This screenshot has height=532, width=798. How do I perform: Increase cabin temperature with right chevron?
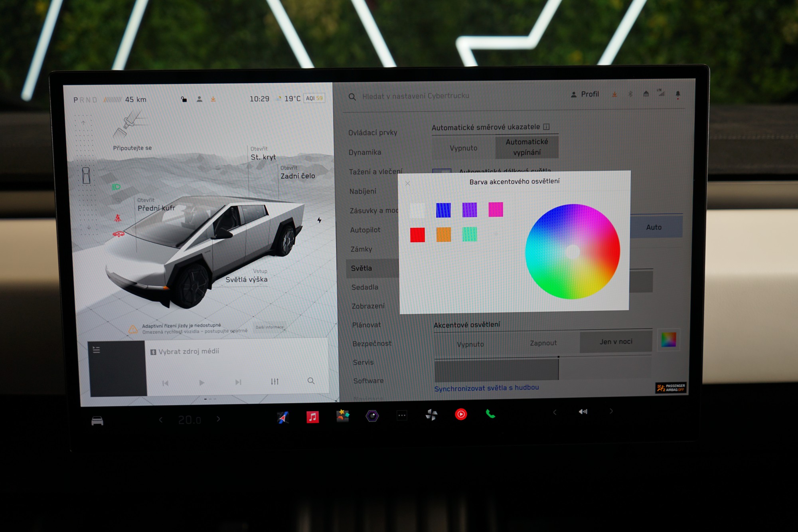[218, 419]
